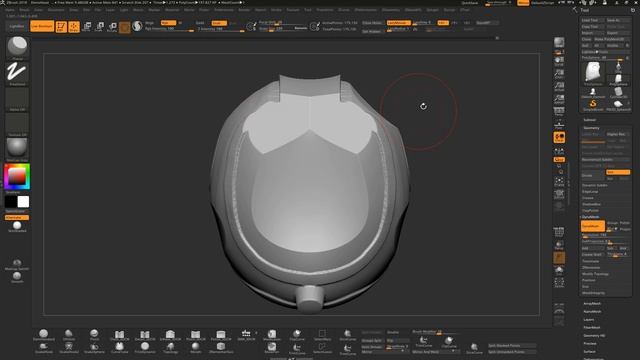Click QuickSave in the title bar
640x360 pixels.
click(x=469, y=3)
